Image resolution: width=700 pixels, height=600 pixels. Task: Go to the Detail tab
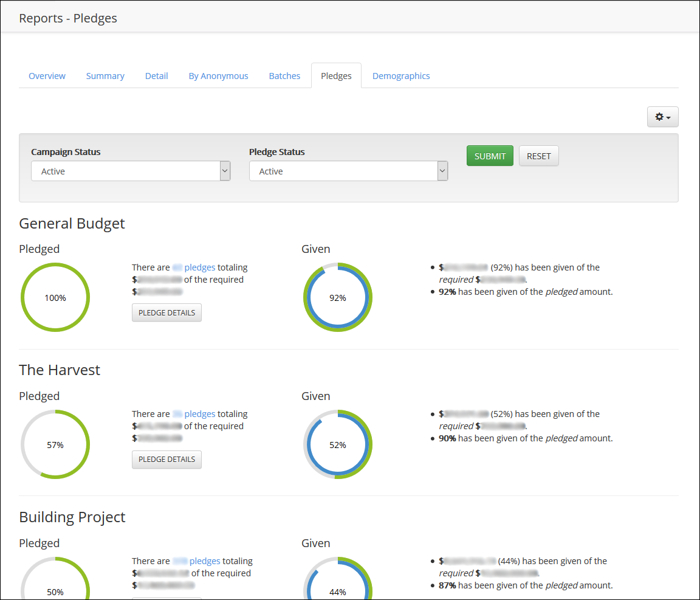click(x=156, y=76)
